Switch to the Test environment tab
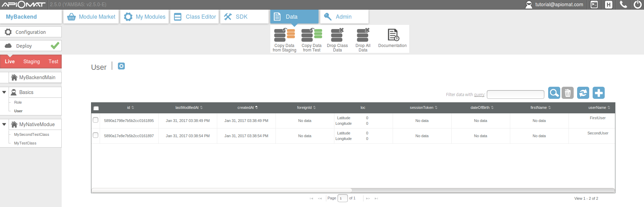Image resolution: width=644 pixels, height=207 pixels. pos(53,62)
